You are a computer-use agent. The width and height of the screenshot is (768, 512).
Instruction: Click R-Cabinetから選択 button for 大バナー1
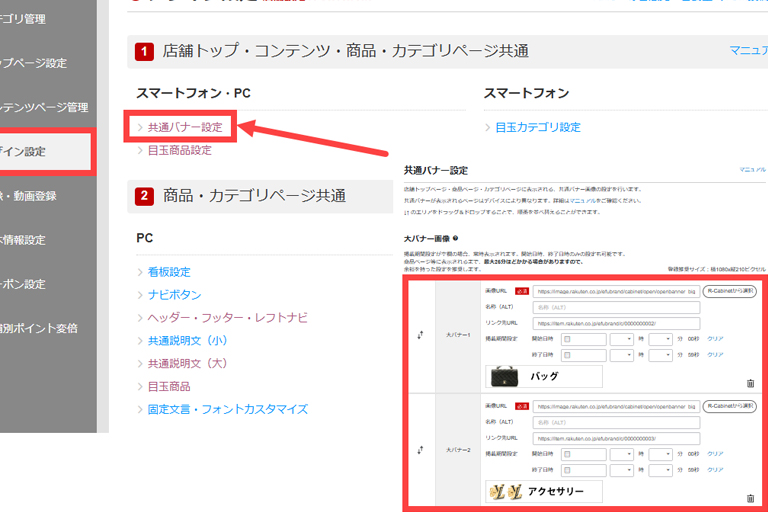[x=730, y=291]
